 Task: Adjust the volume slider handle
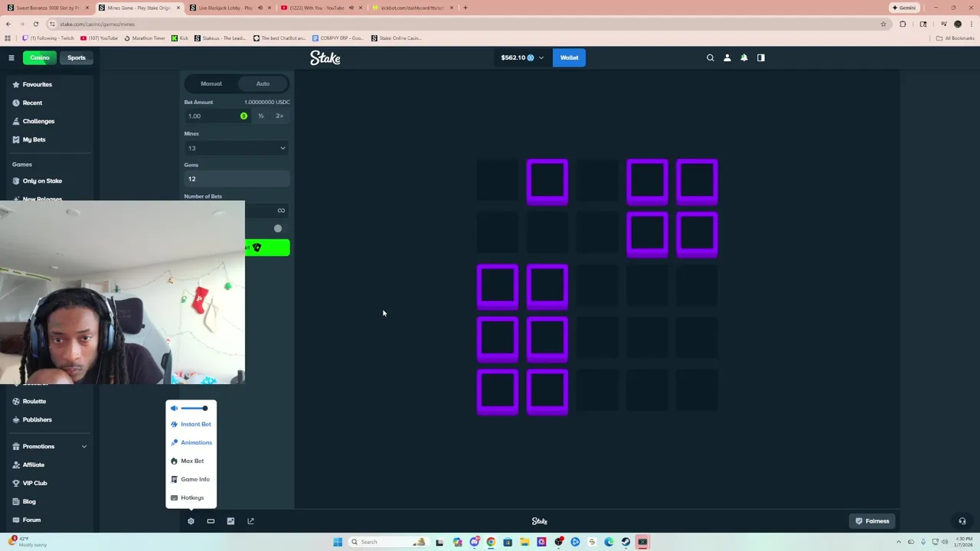204,409
